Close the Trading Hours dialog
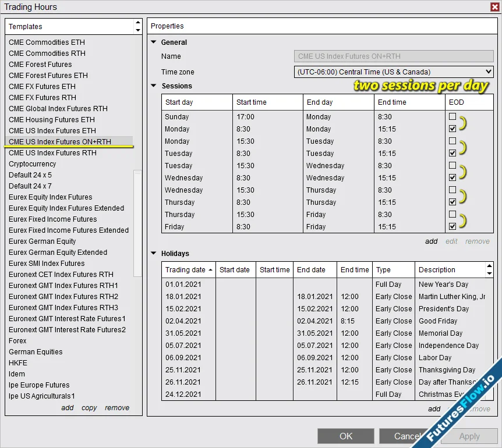502x448 pixels. coord(494,7)
